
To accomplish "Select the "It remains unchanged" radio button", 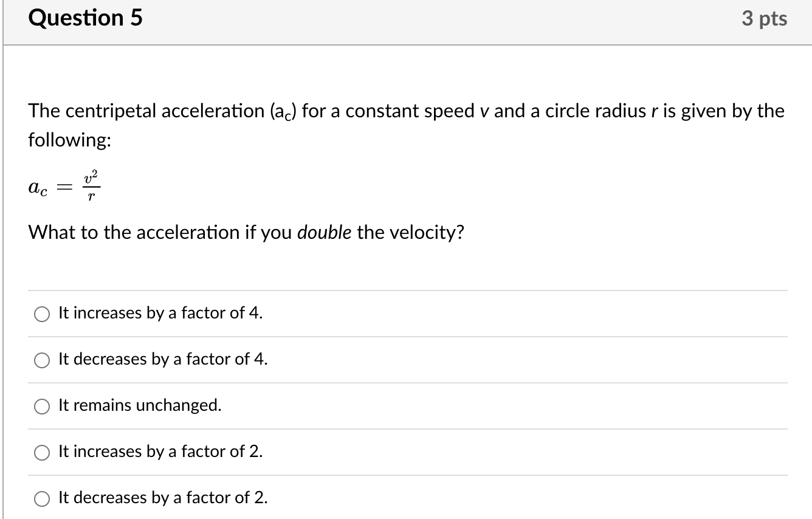I will [x=41, y=407].
